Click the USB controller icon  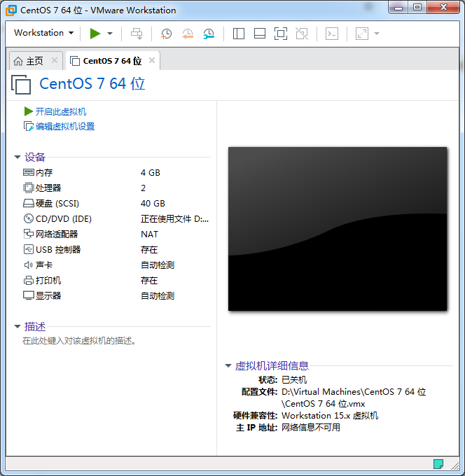[x=29, y=249]
